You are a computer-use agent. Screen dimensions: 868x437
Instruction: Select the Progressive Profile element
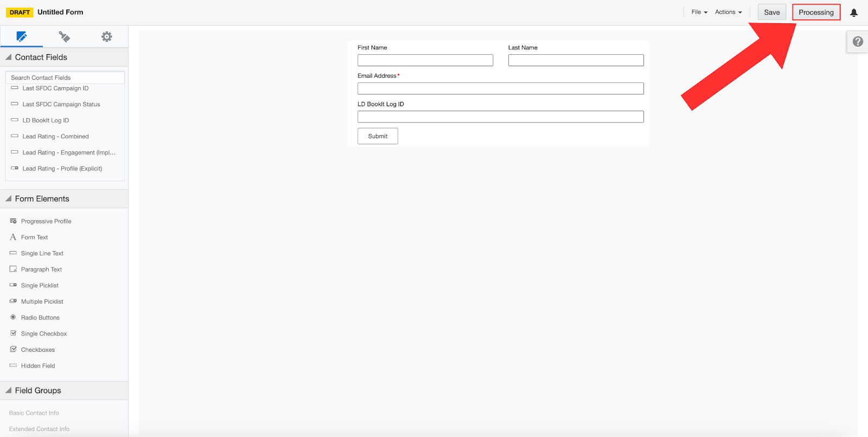46,221
